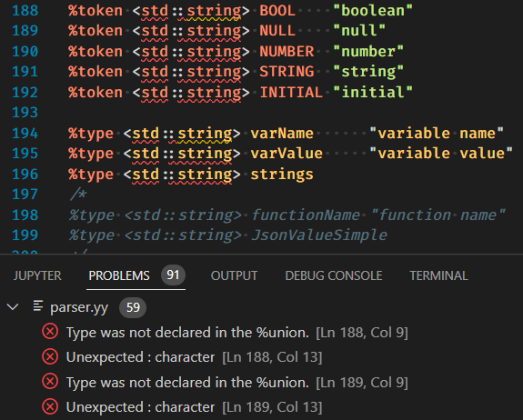
Task: Click %token keyword on line 192
Action: coord(96,93)
